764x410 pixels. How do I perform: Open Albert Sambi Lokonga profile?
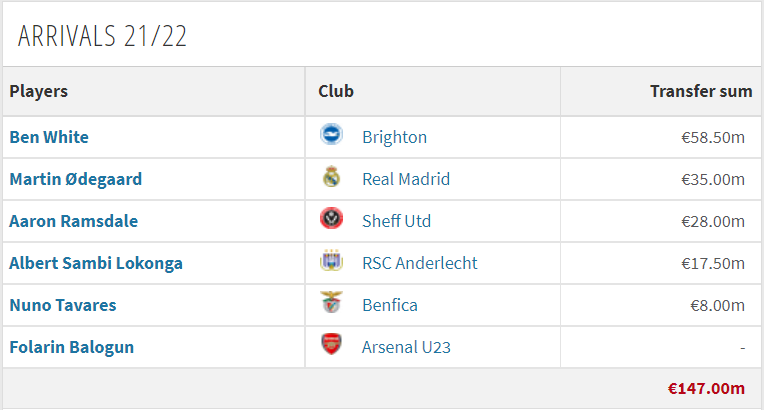click(96, 263)
